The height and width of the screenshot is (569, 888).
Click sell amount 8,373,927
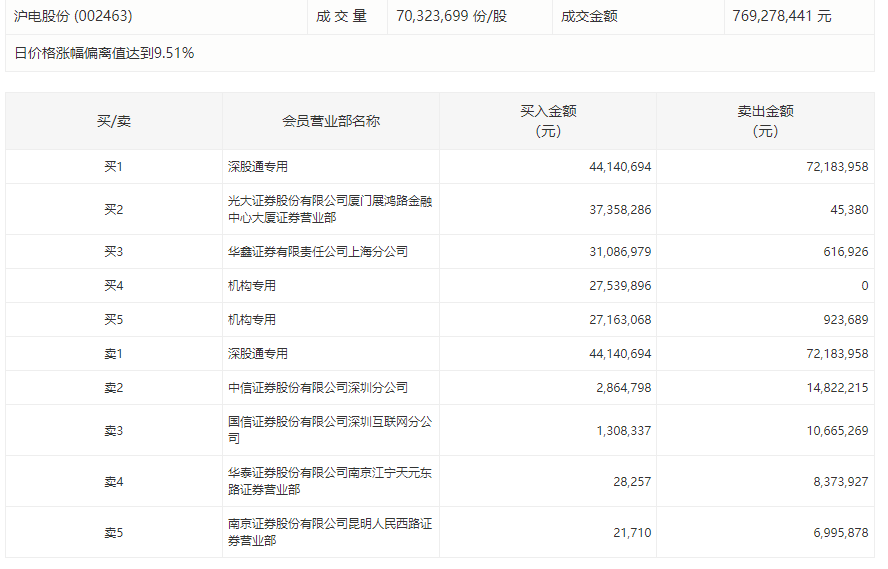coord(840,481)
